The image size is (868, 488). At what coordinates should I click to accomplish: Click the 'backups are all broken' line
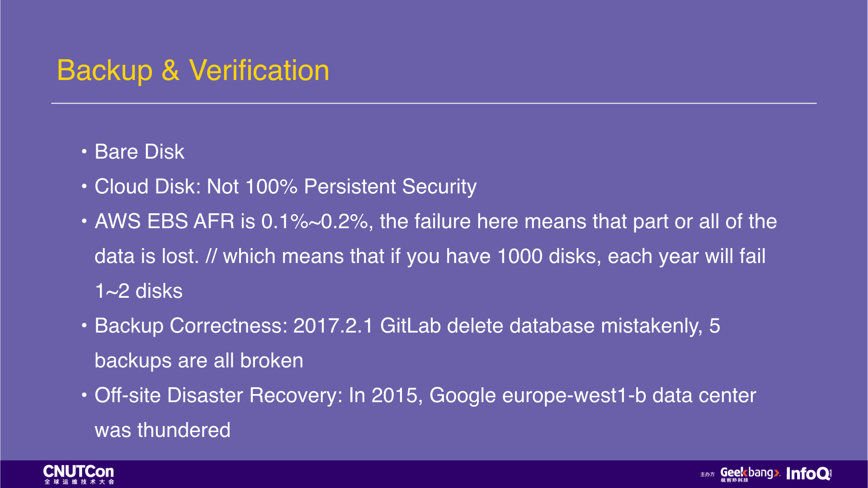point(199,361)
